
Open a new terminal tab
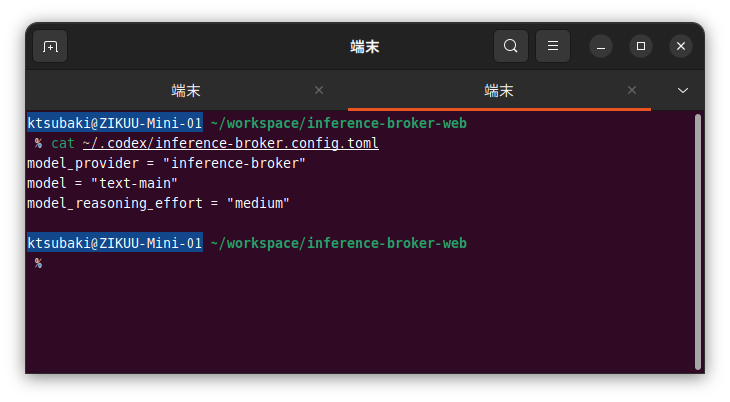point(50,46)
